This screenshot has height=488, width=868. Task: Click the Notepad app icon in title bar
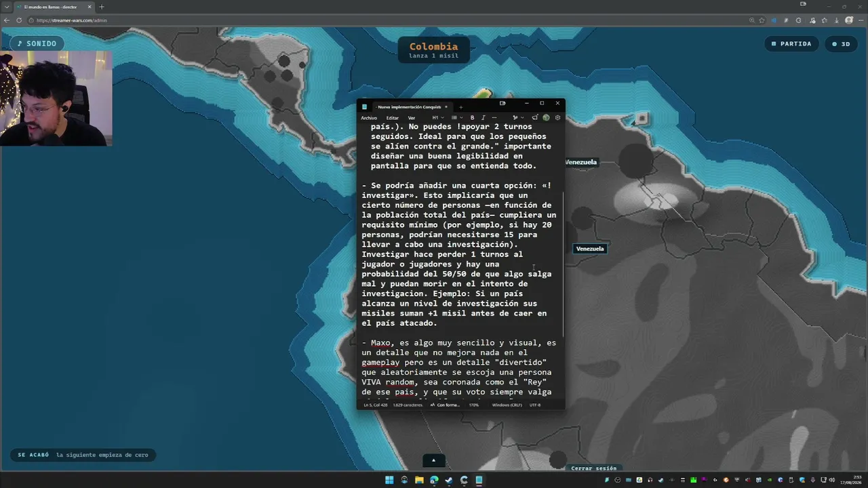[x=364, y=107]
